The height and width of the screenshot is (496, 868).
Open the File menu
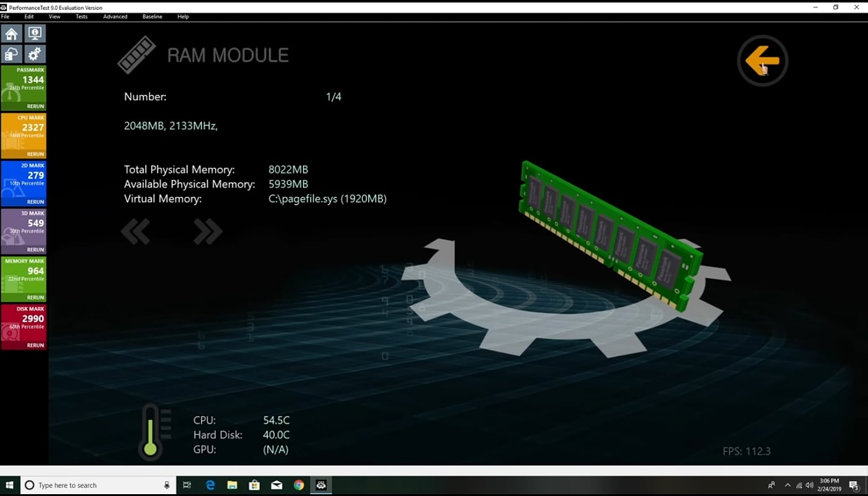tap(6, 17)
